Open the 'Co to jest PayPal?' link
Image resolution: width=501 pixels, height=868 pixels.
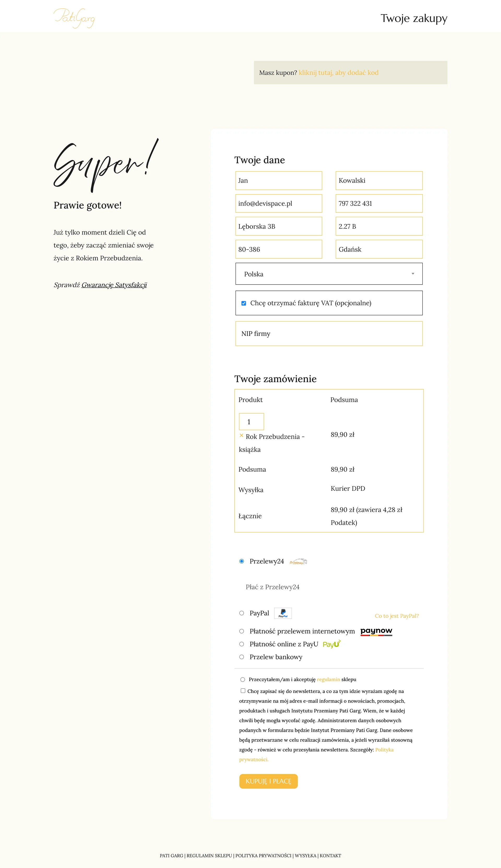(x=397, y=616)
